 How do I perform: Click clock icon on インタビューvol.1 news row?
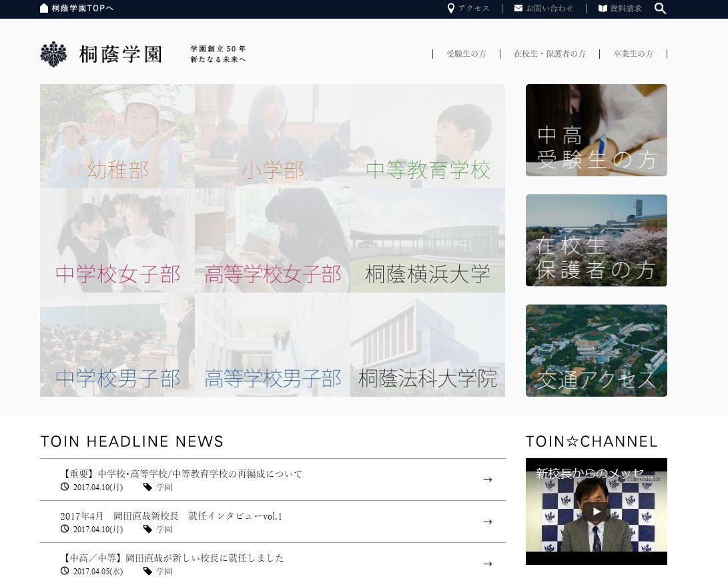65,529
